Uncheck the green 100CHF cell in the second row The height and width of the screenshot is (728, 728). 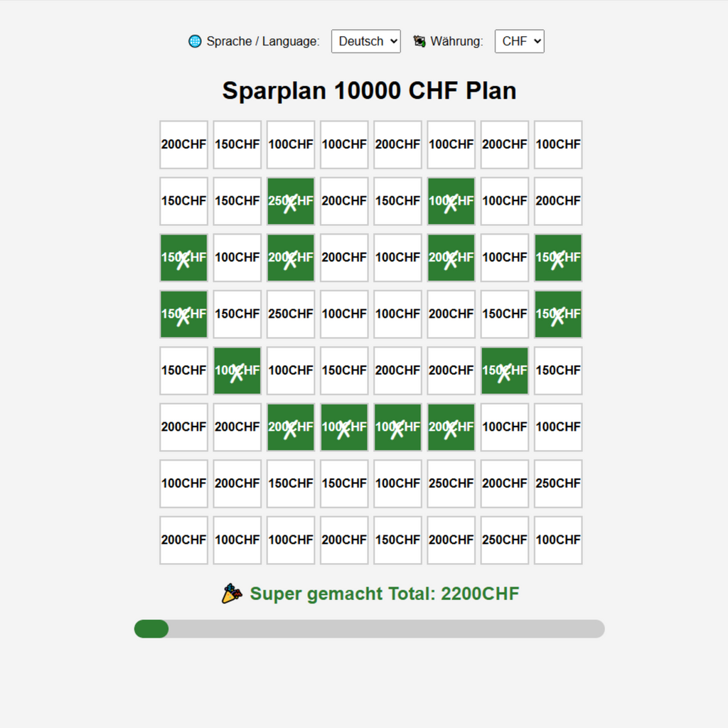(451, 201)
